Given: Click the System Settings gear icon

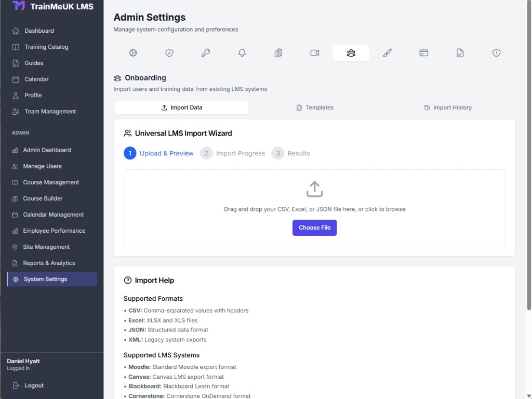Looking at the screenshot, I should coord(16,279).
